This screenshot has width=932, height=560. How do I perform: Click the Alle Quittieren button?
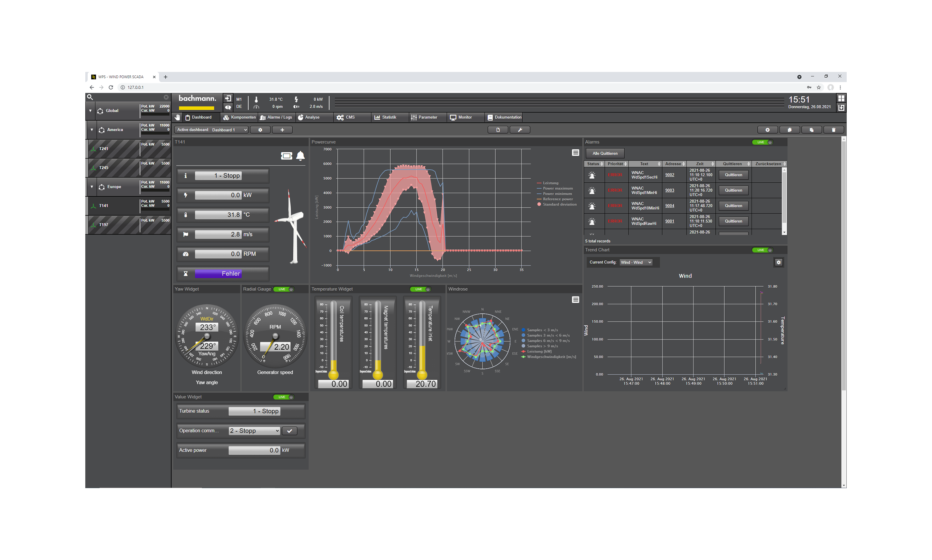pos(605,154)
